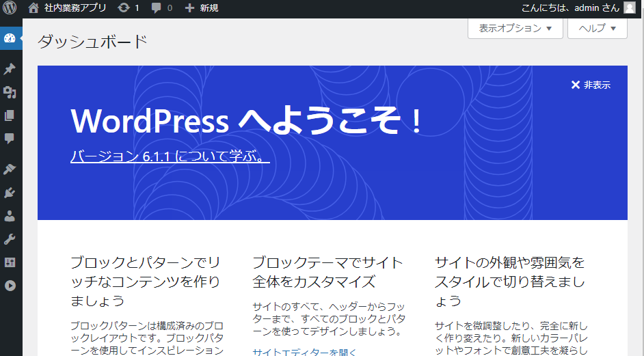Image resolution: width=644 pixels, height=356 pixels.
Task: Open Posts via the pushpin sidebar icon
Action: coord(10,68)
